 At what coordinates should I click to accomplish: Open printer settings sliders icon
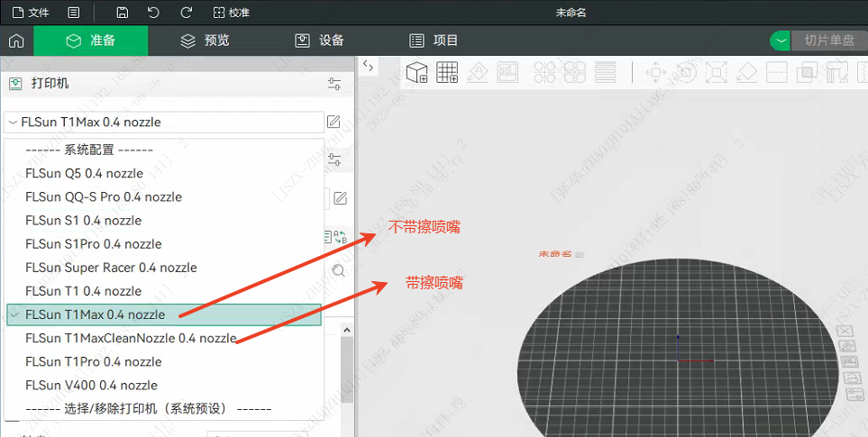tap(334, 84)
